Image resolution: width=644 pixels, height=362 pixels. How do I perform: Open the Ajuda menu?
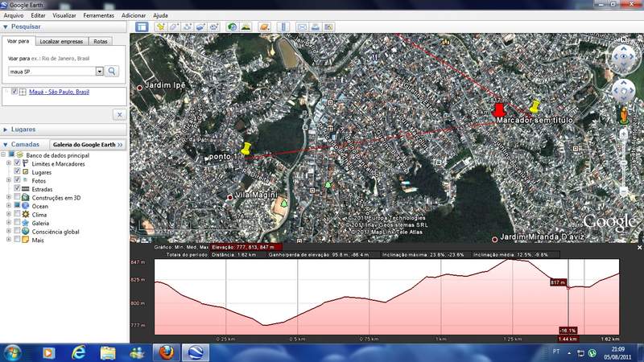(x=160, y=15)
